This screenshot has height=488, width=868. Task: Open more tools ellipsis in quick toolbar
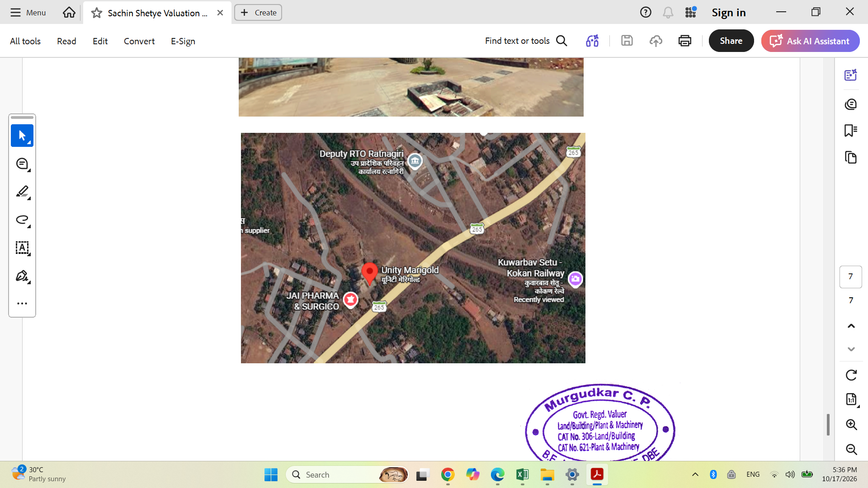tap(22, 303)
